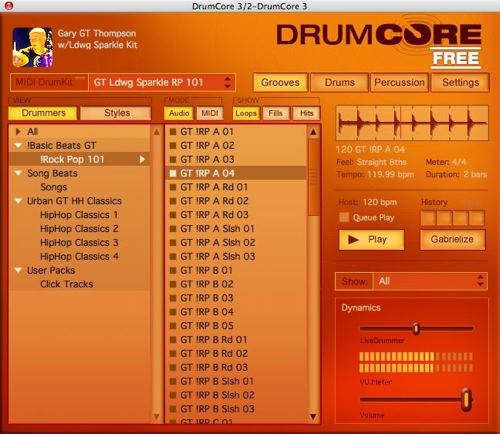Click the Volume slider handle
Image resolution: width=500 pixels, height=434 pixels.
pyautogui.click(x=466, y=399)
